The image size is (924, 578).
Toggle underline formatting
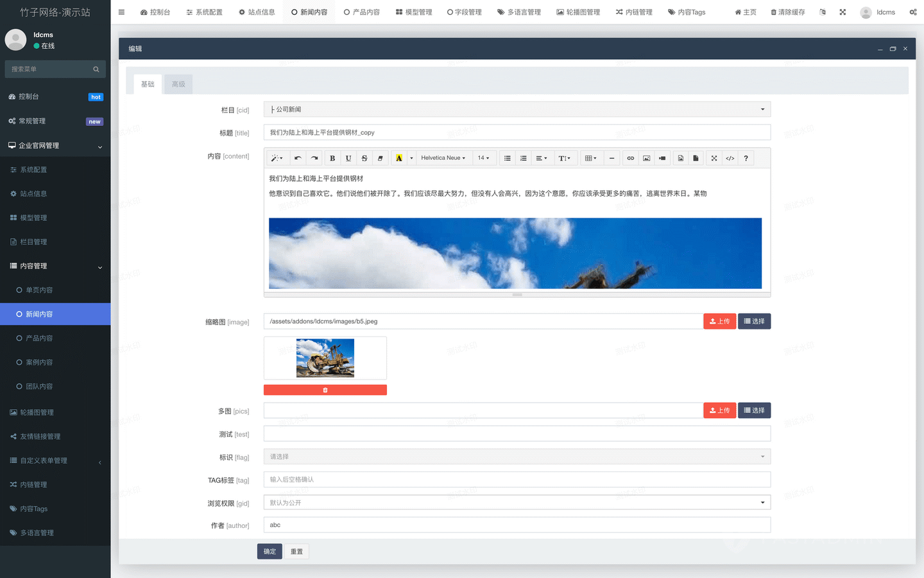click(348, 158)
